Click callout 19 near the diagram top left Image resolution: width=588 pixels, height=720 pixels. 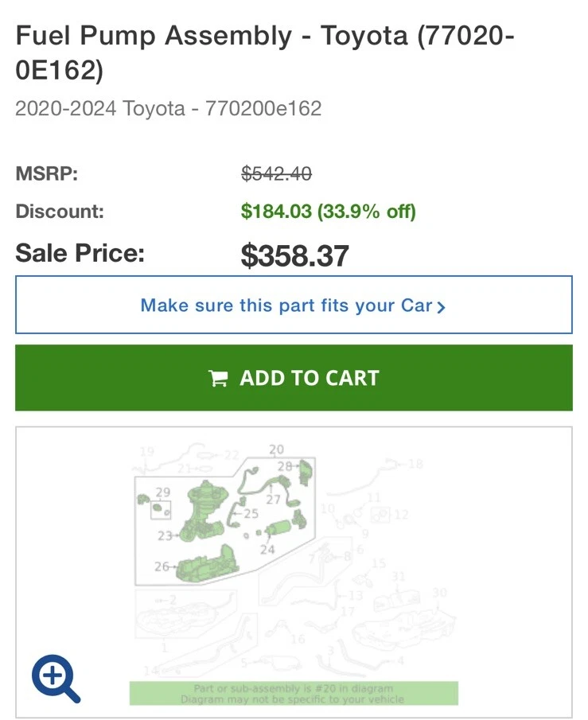[x=146, y=451]
